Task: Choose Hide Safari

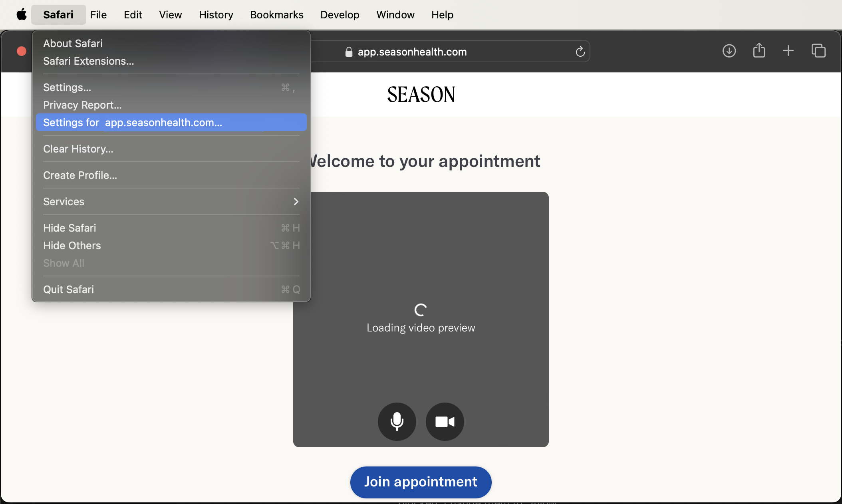Action: (x=171, y=228)
